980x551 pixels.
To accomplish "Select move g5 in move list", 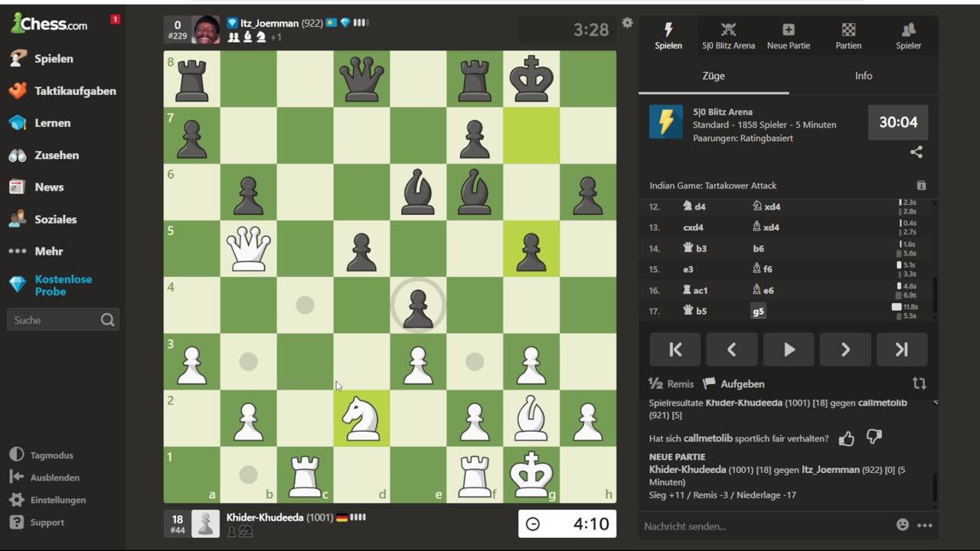I will (758, 311).
